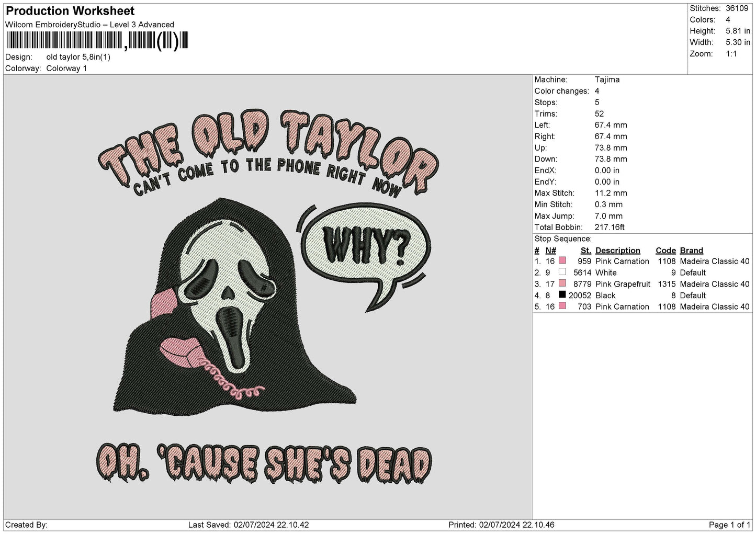Click the Max Jump value 7.0 mm
The width and height of the screenshot is (756, 534).
click(x=609, y=216)
